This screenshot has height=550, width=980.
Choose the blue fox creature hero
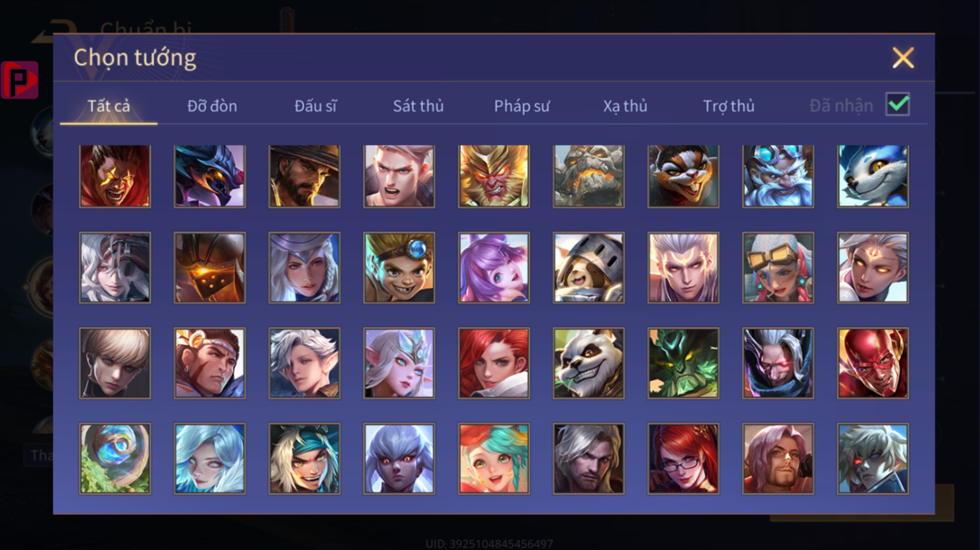pyautogui.click(x=873, y=176)
